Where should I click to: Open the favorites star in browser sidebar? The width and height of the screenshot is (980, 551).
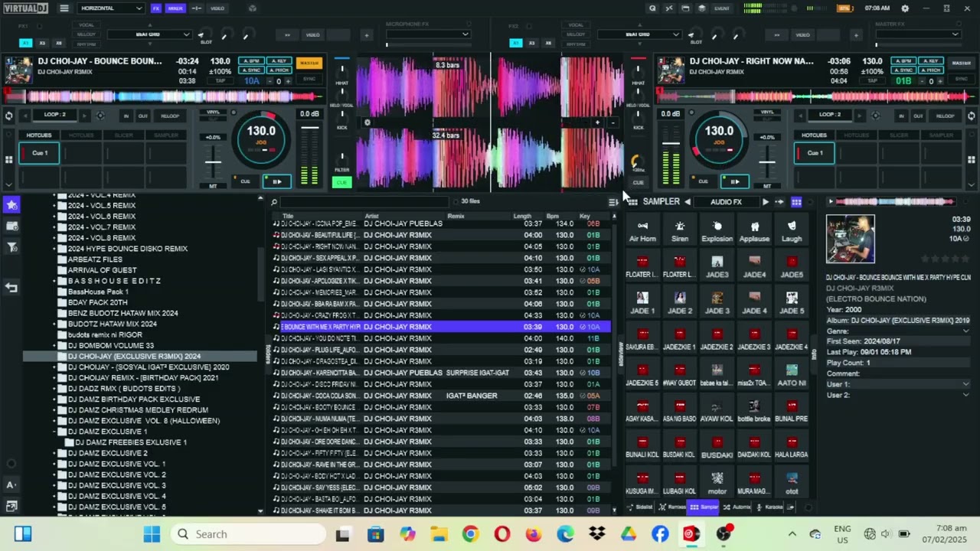pyautogui.click(x=11, y=204)
